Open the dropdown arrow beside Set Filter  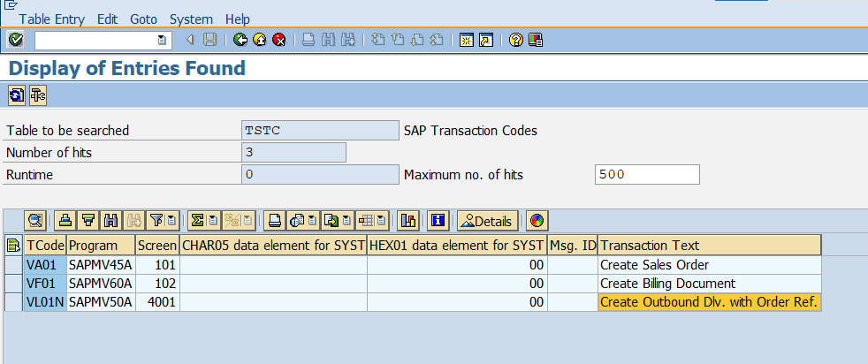(x=171, y=221)
